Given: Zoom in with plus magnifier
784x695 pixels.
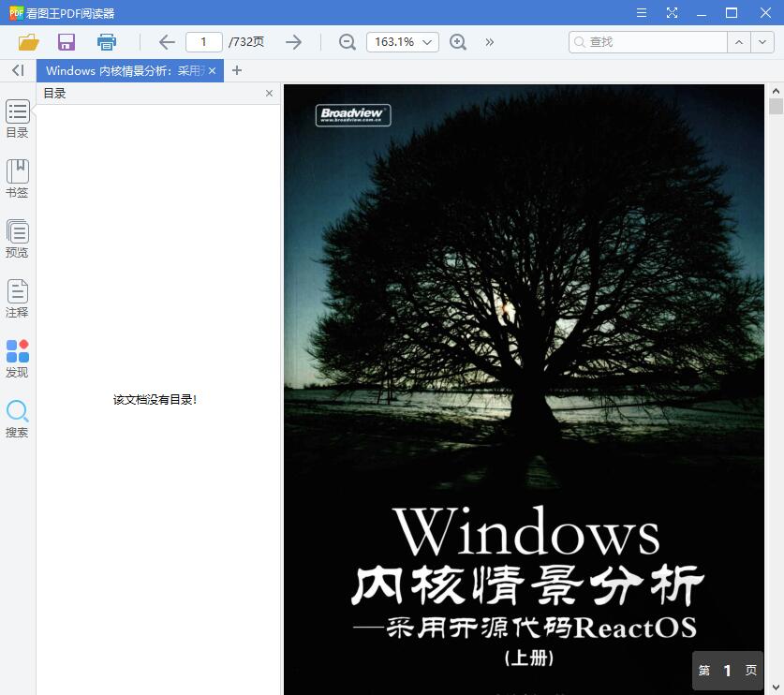Looking at the screenshot, I should tap(458, 42).
